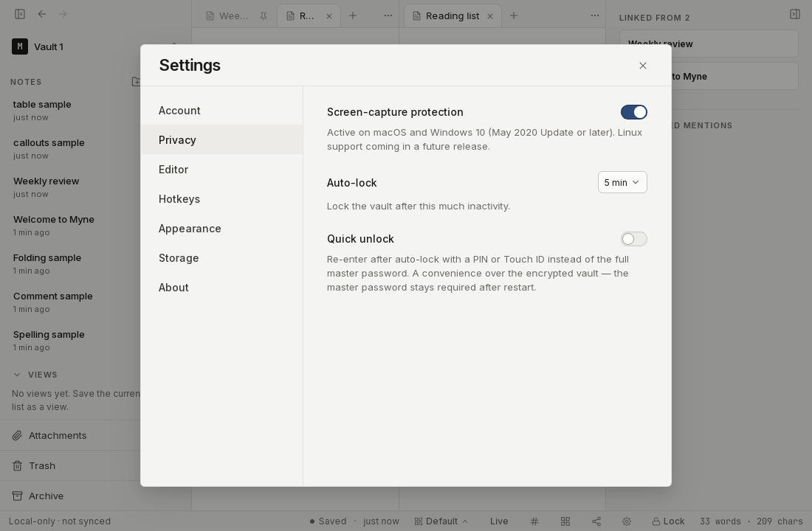
Task: Click the document icon on the Wee... tab
Action: 210,16
